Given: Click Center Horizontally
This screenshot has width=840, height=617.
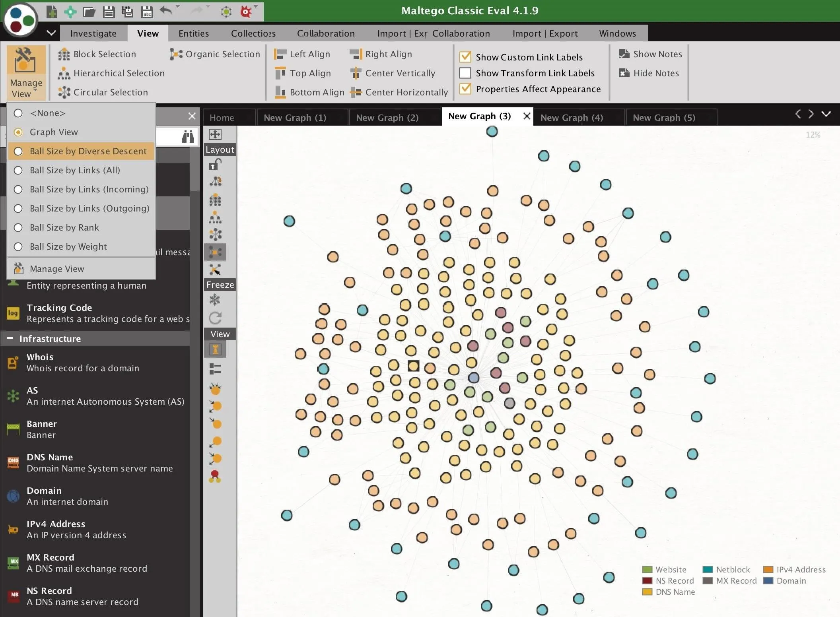Looking at the screenshot, I should click(x=399, y=92).
